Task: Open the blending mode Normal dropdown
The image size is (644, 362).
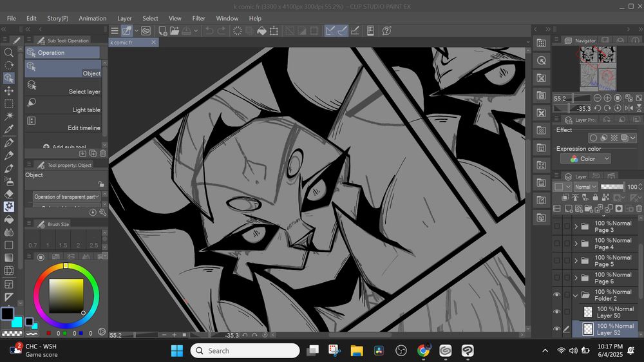Action: click(585, 187)
